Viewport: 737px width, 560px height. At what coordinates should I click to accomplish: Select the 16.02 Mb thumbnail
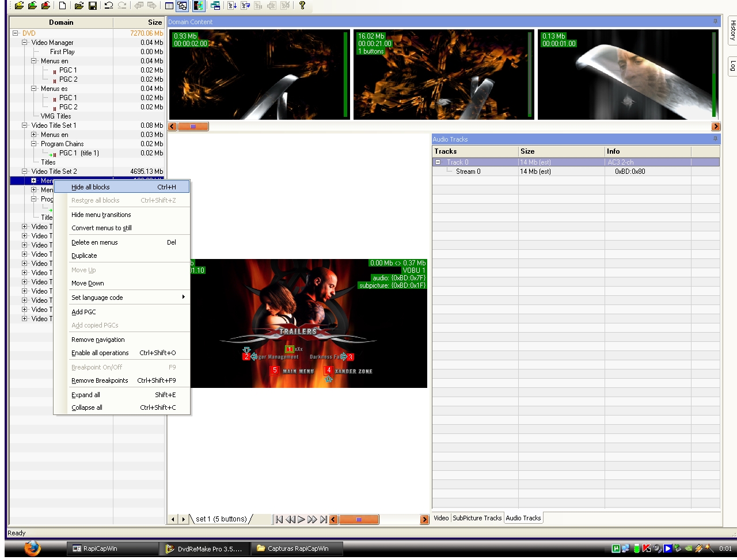pyautogui.click(x=443, y=75)
